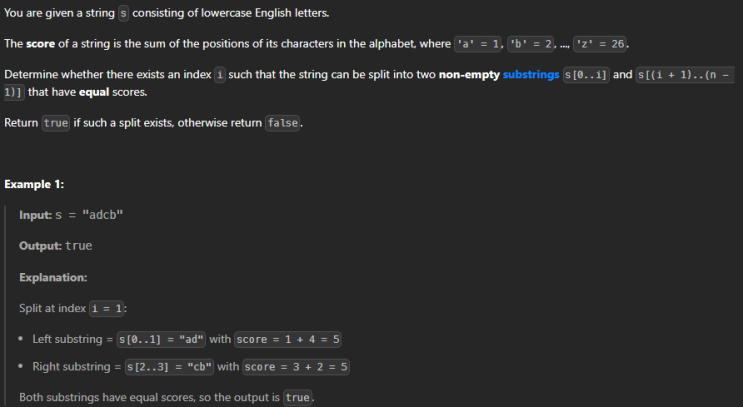Click the bold word 'score' in definition
Screen dimensions: 743x407
pyautogui.click(x=40, y=44)
